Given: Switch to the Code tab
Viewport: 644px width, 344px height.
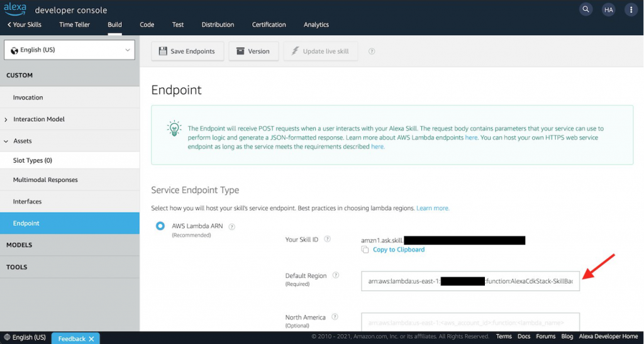Looking at the screenshot, I should click(147, 25).
